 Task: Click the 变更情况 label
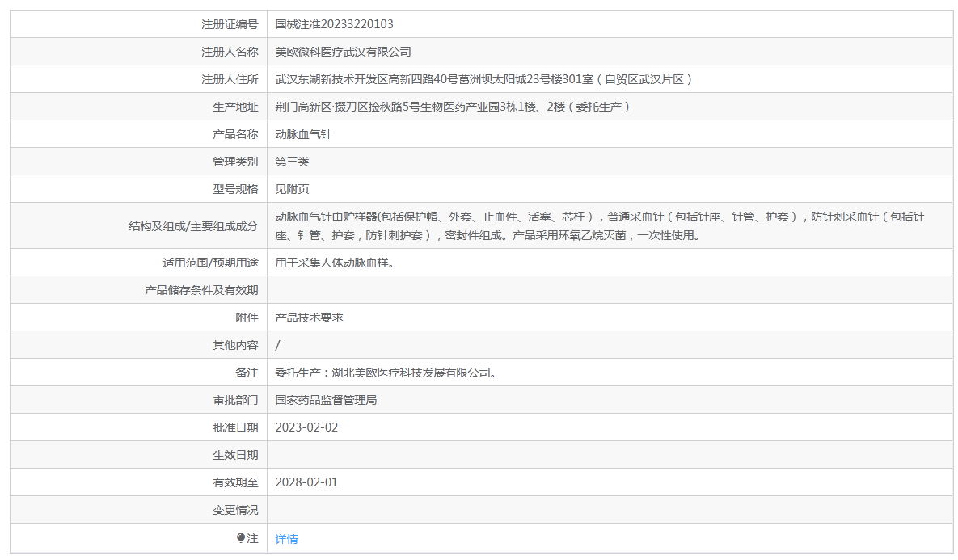235,511
